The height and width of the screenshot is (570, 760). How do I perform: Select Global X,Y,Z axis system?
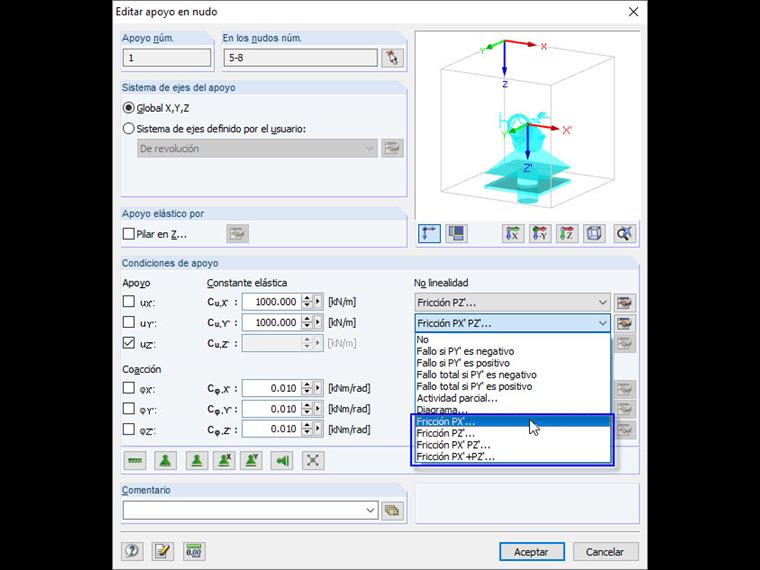(x=128, y=108)
